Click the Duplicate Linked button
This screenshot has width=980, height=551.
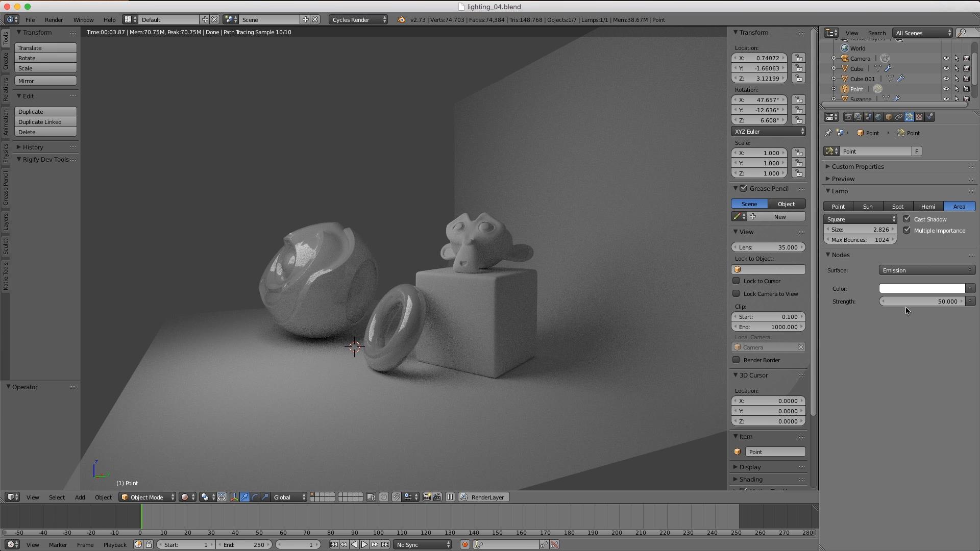tap(45, 121)
